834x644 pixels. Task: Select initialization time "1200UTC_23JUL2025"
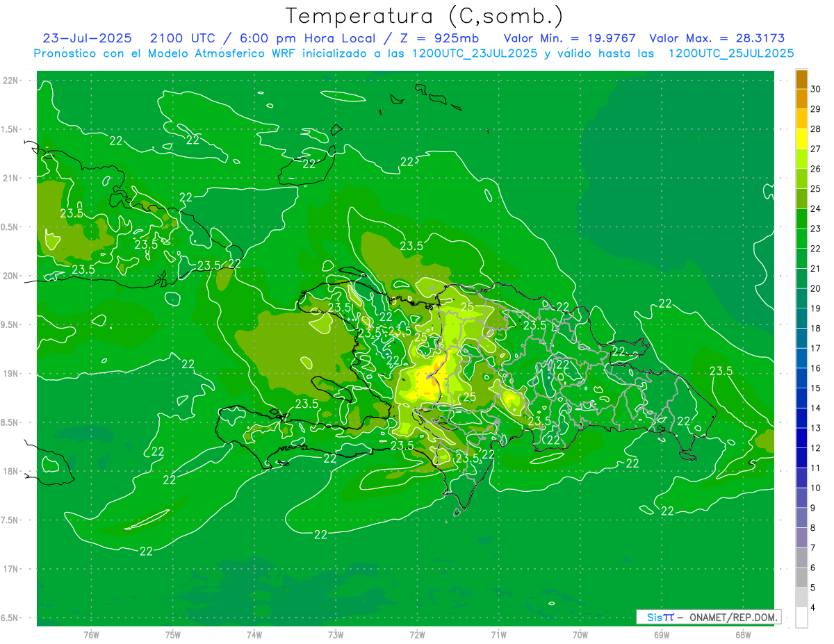[475, 53]
